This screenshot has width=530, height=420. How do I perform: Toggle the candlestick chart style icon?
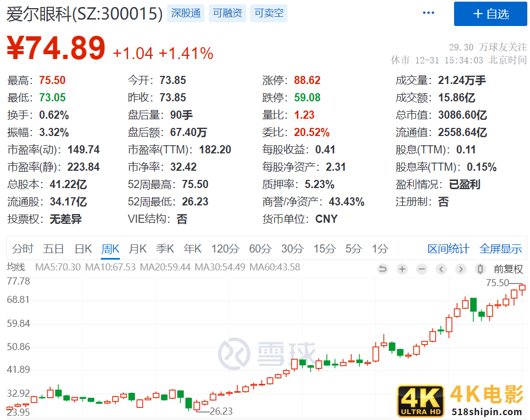click(x=480, y=269)
